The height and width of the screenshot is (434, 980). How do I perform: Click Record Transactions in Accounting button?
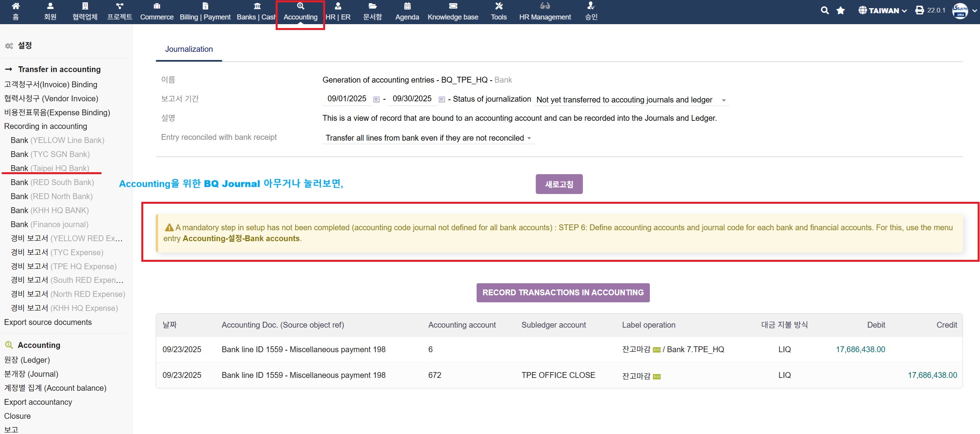[563, 293]
